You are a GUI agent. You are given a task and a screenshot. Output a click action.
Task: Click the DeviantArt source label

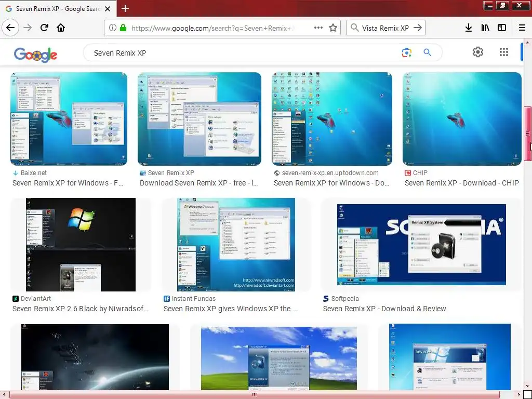pos(36,299)
